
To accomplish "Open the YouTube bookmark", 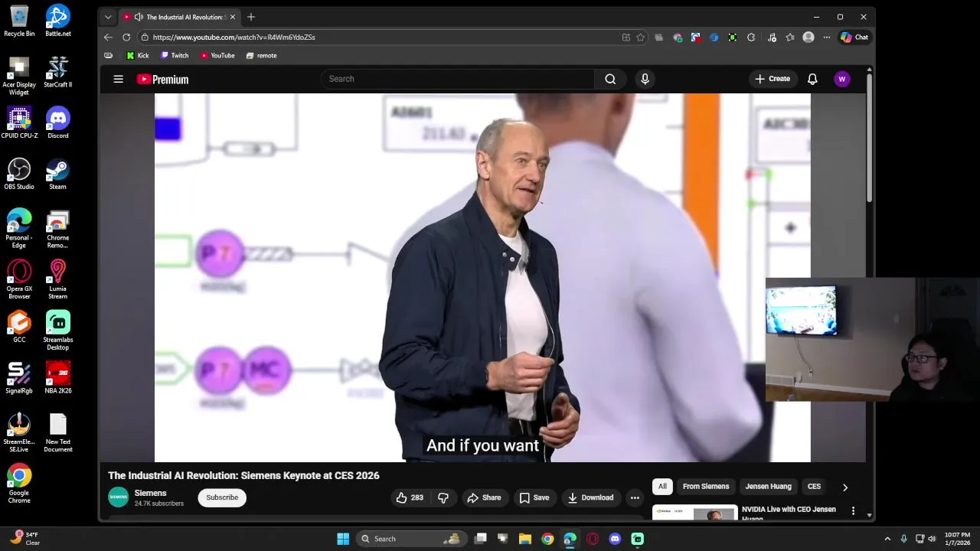I will pyautogui.click(x=217, y=55).
